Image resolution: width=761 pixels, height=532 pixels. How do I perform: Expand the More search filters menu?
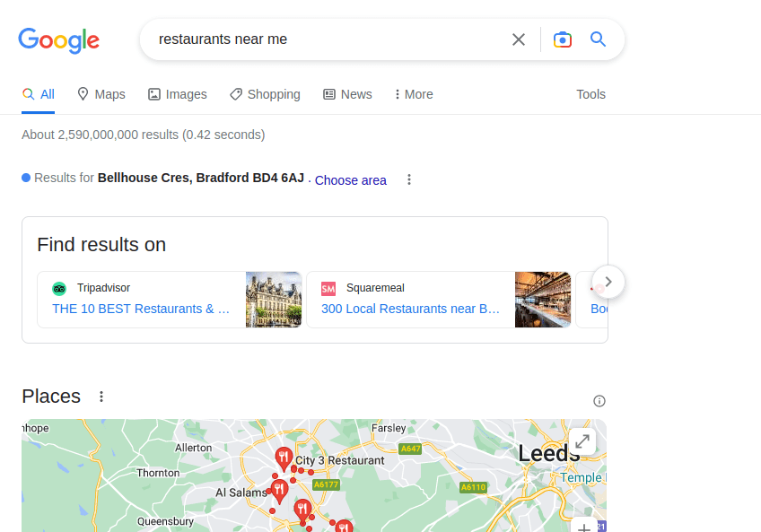tap(414, 94)
